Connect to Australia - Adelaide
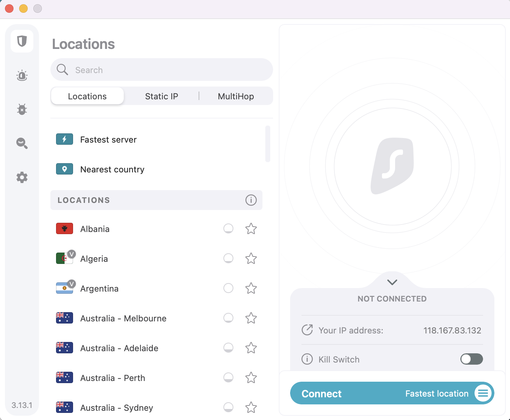The width and height of the screenshot is (510, 420). 157,348
